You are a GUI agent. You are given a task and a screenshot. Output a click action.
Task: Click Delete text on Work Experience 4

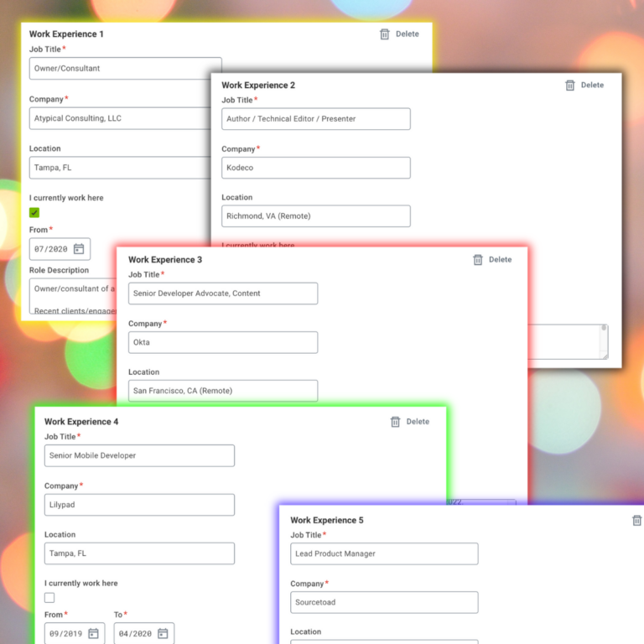pos(418,422)
